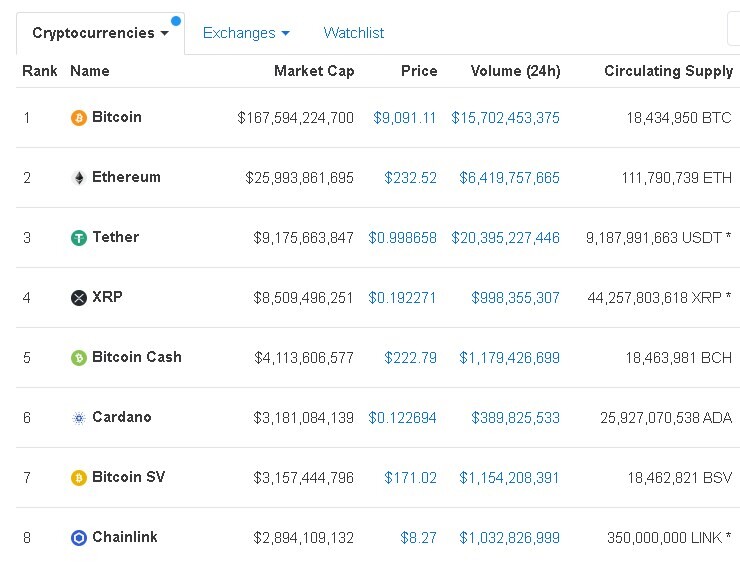Click the black XRP logo icon

click(79, 297)
